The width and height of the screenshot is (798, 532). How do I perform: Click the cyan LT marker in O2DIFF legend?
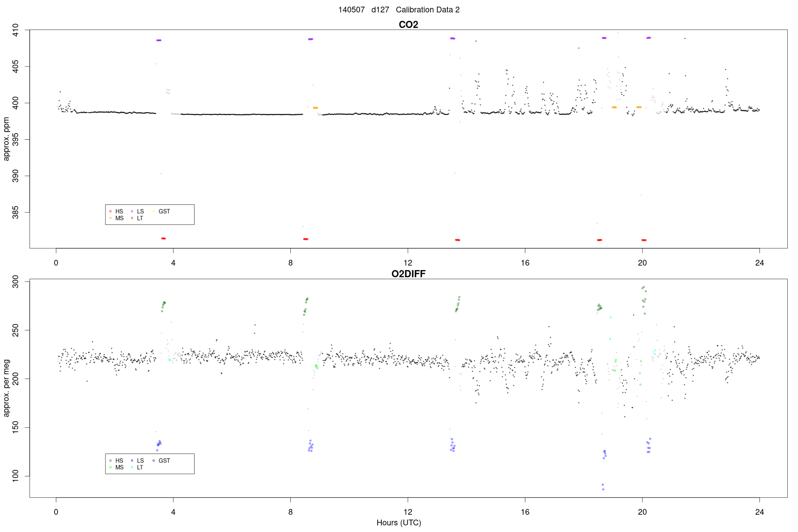(132, 467)
